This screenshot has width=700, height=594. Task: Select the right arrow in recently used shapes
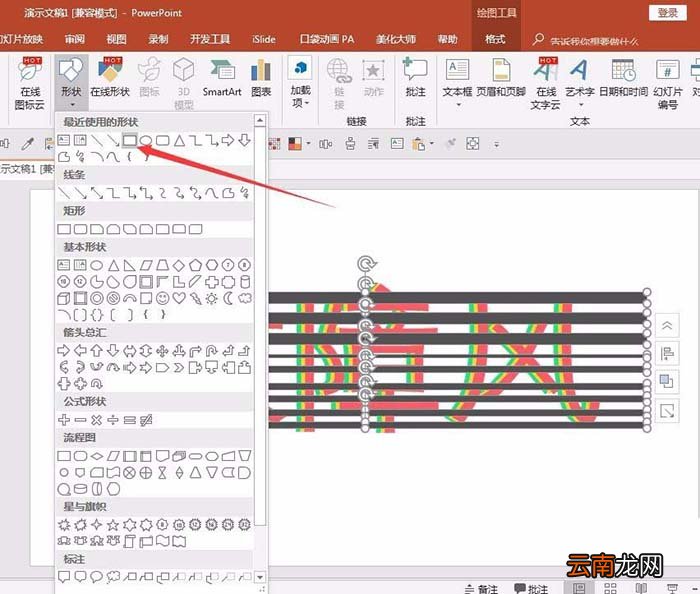(x=228, y=141)
